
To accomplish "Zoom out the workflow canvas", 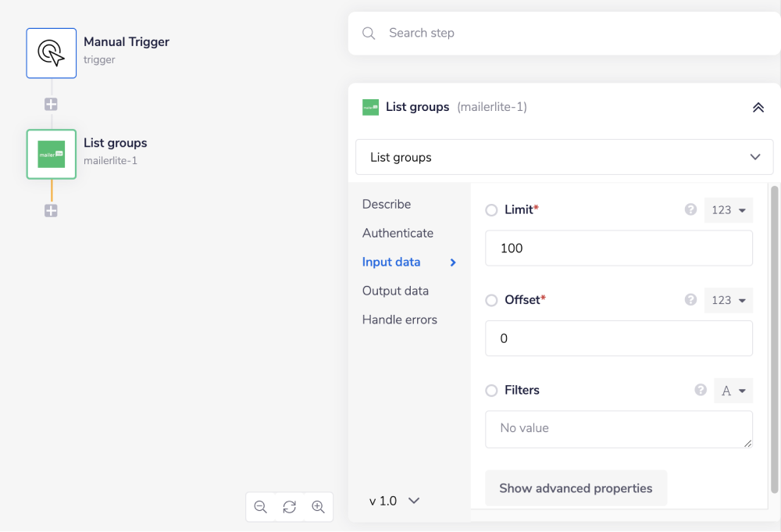I will pos(261,507).
